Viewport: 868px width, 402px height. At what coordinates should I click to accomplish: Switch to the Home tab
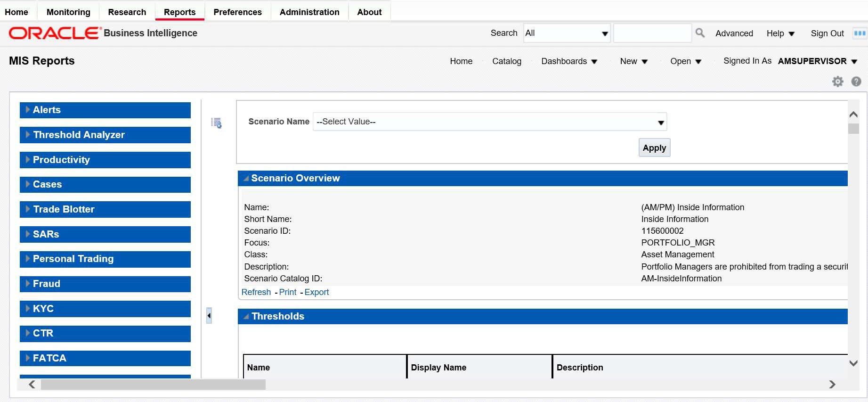(x=16, y=12)
